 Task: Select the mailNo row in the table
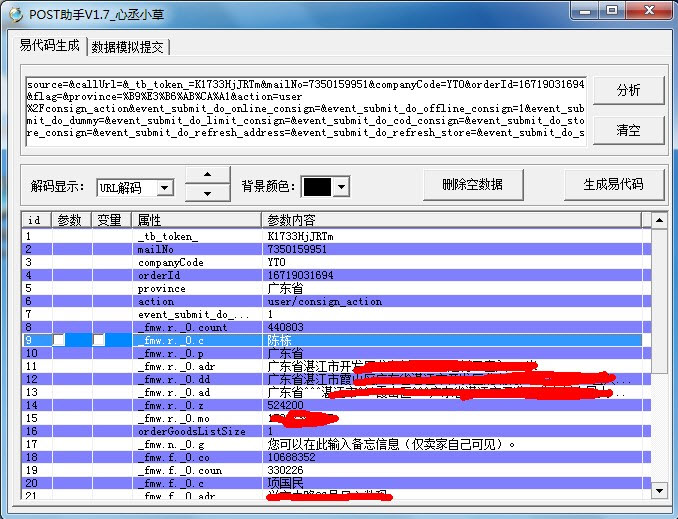(336, 249)
